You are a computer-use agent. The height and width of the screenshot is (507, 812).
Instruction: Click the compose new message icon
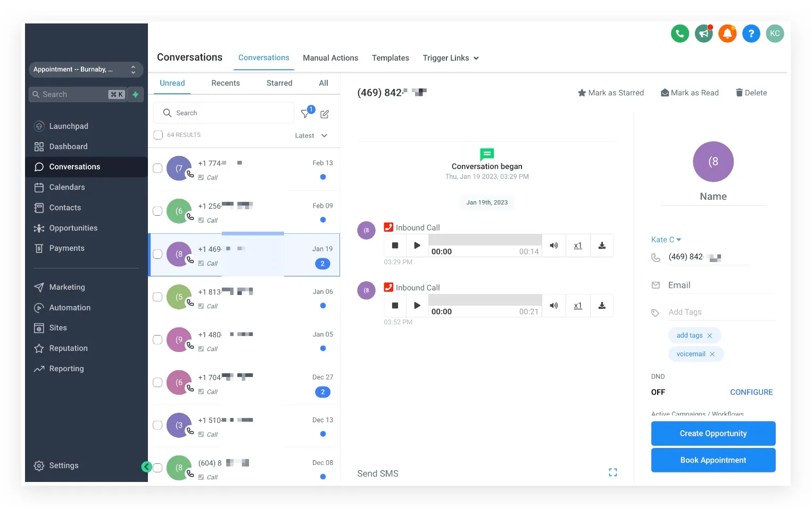(x=325, y=114)
